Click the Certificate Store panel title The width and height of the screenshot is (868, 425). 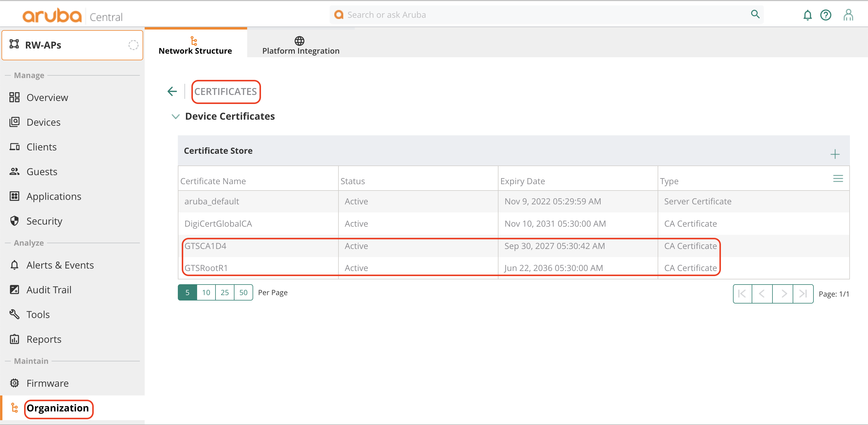tap(218, 151)
